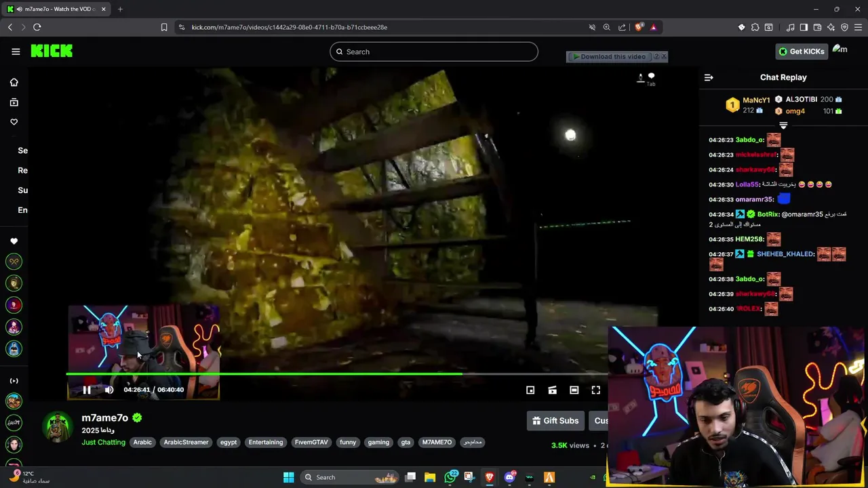Open Discord from the taskbar

510,477
